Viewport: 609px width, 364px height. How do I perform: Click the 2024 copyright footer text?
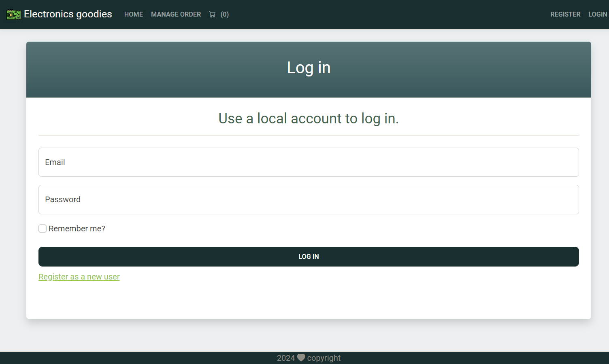coord(309,358)
